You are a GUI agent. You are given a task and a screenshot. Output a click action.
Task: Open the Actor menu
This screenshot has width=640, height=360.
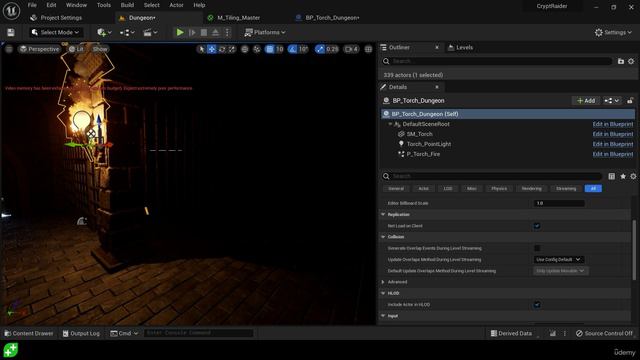click(176, 5)
